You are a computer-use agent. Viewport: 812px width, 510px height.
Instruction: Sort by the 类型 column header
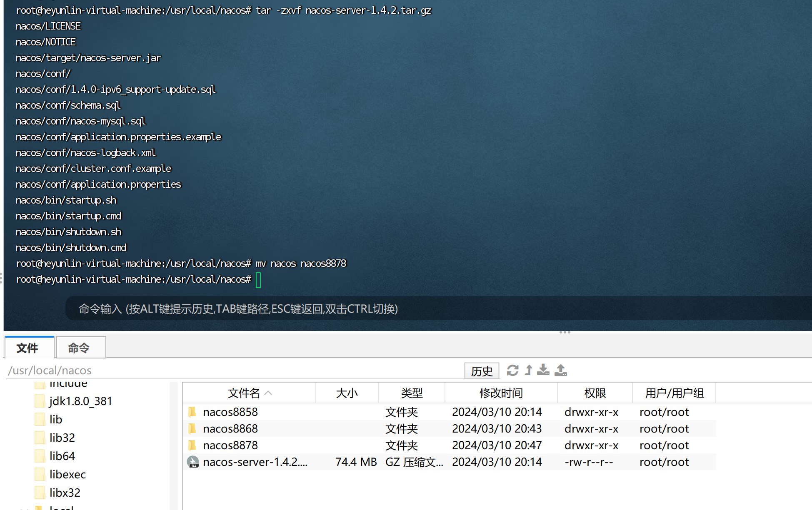tap(412, 393)
